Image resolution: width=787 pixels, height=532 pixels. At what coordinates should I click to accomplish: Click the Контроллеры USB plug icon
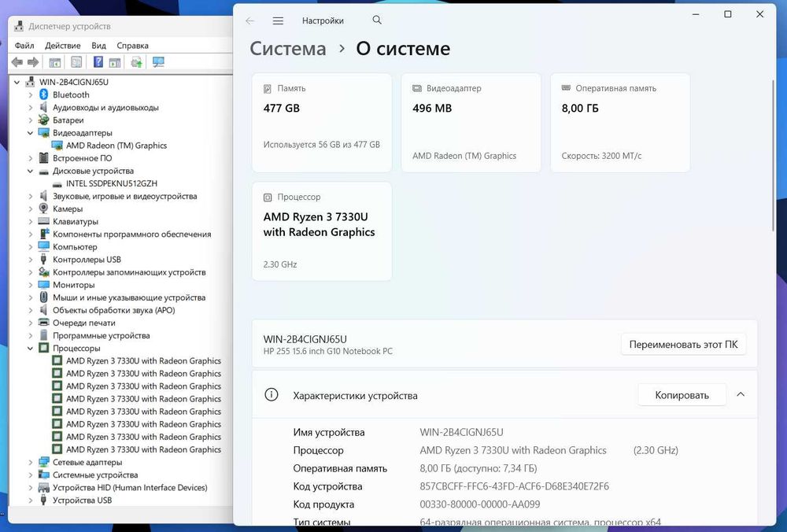(43, 259)
